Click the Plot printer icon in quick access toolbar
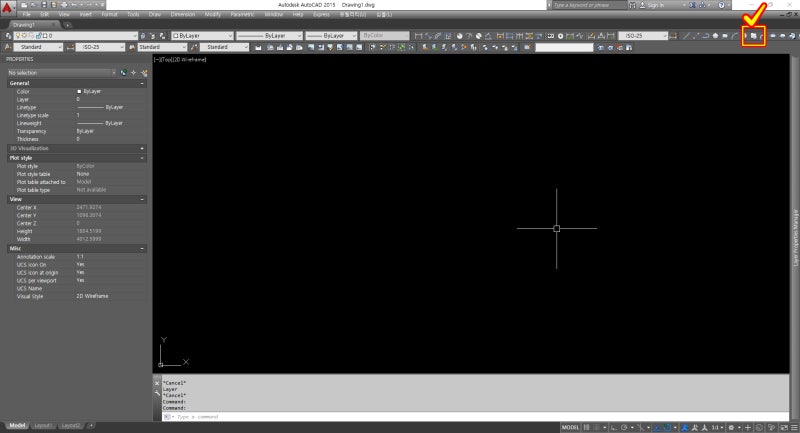The height and width of the screenshot is (433, 800). coord(64,5)
